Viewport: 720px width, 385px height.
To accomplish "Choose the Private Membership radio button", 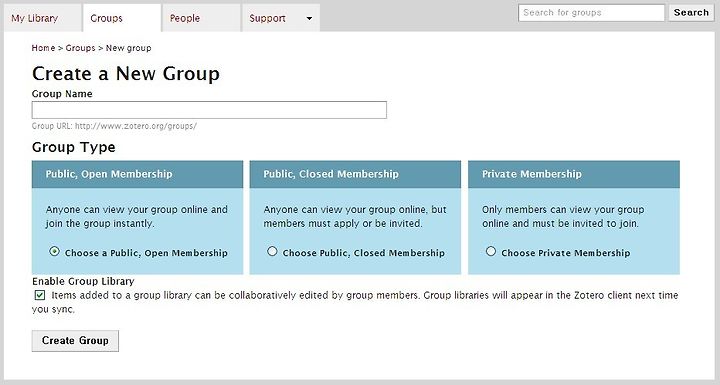I will tap(491, 251).
